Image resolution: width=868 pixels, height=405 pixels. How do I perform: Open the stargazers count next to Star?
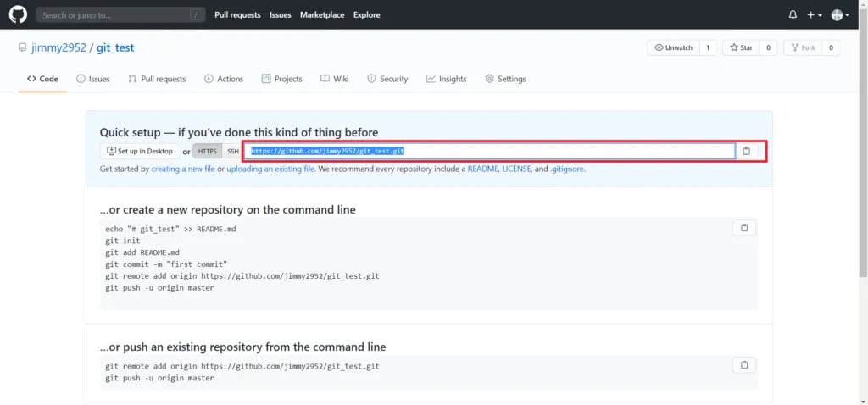pyautogui.click(x=768, y=47)
